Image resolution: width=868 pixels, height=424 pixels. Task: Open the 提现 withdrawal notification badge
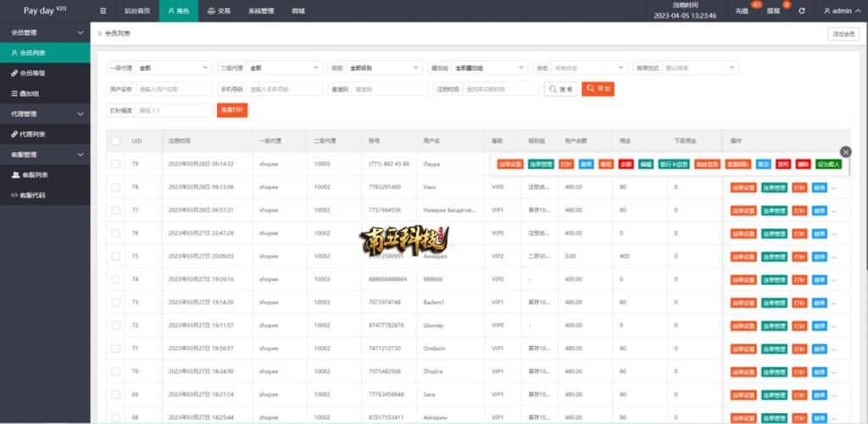[775, 11]
